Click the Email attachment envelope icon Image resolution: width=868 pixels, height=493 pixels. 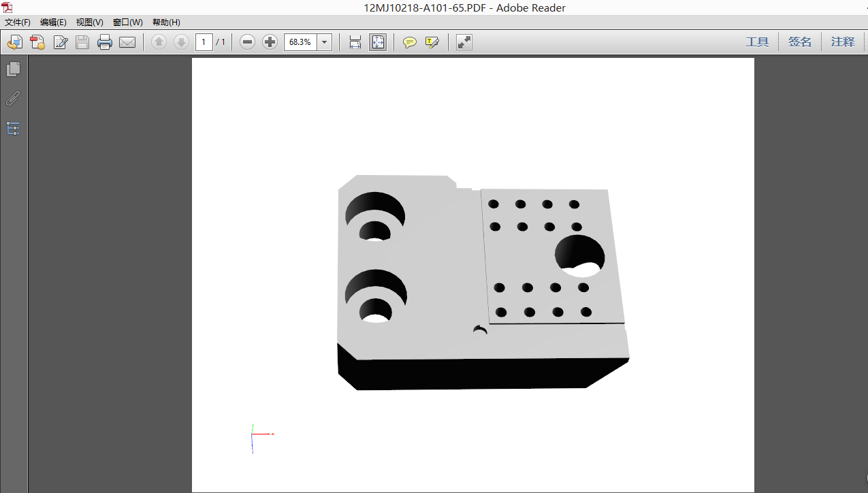tap(127, 42)
